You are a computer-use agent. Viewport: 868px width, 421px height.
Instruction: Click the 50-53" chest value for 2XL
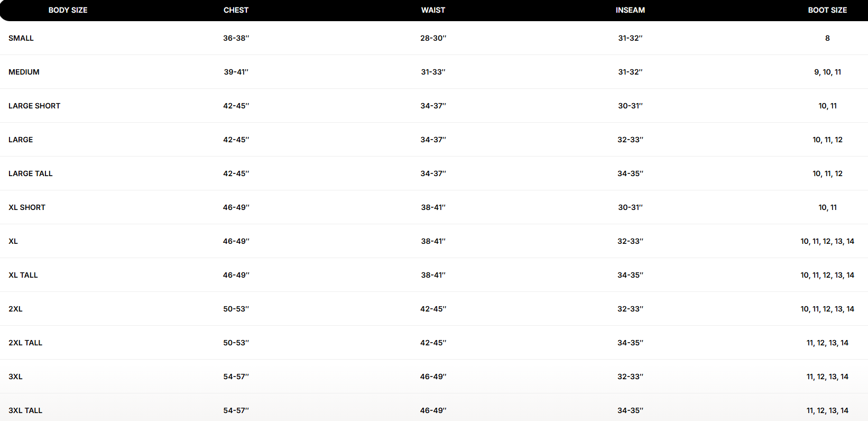236,309
